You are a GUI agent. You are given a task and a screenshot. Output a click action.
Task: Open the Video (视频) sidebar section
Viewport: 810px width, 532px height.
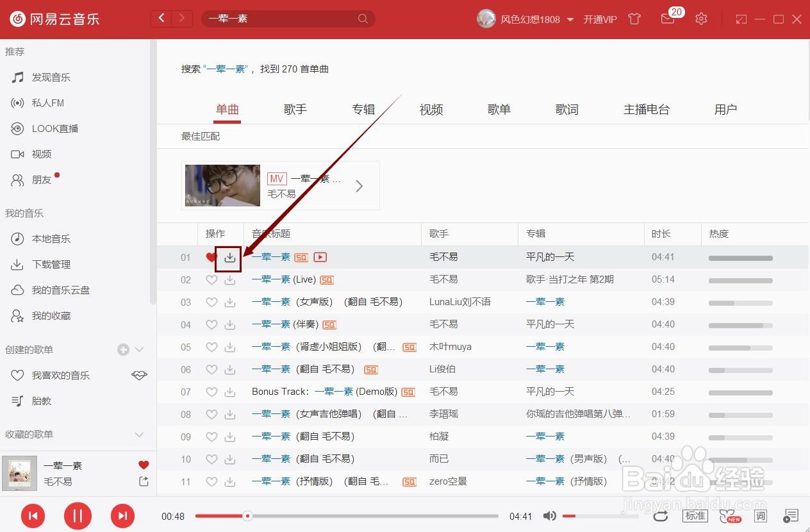42,154
